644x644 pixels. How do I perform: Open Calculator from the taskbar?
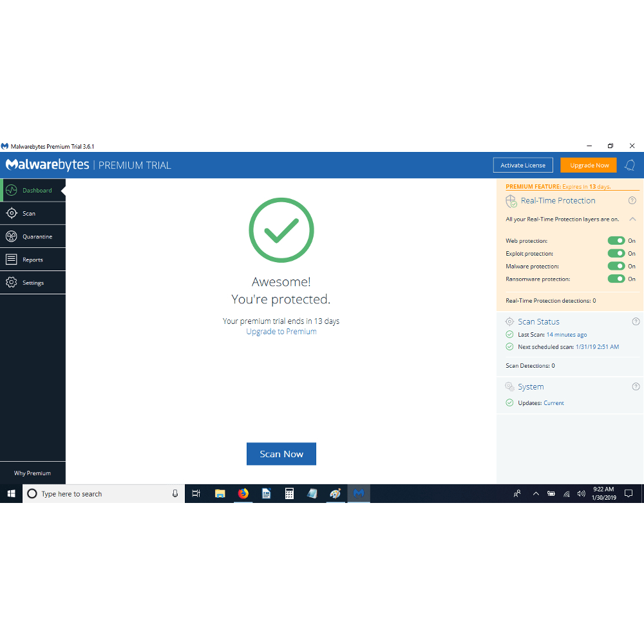coord(289,494)
